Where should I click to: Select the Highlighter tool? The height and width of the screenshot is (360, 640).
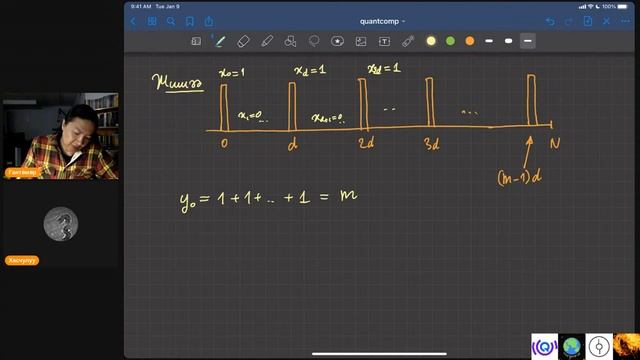267,41
